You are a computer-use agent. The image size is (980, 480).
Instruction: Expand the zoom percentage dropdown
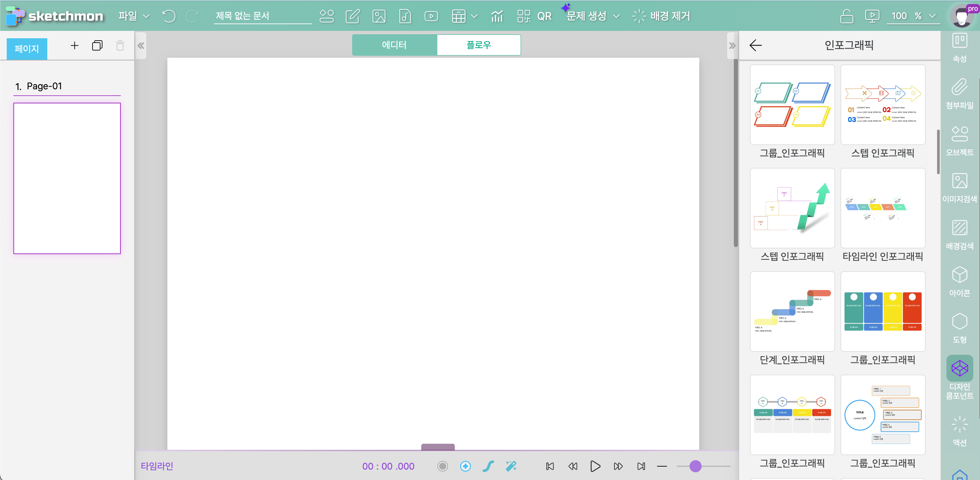tap(932, 16)
